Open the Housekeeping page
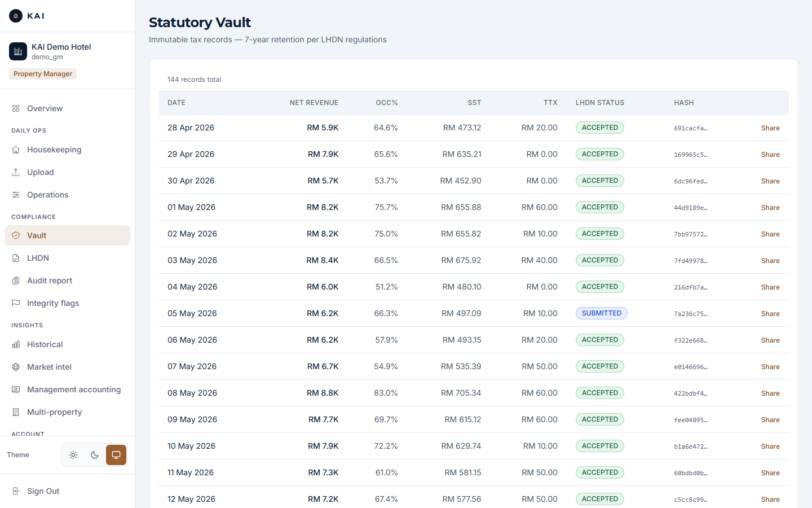 point(67,150)
